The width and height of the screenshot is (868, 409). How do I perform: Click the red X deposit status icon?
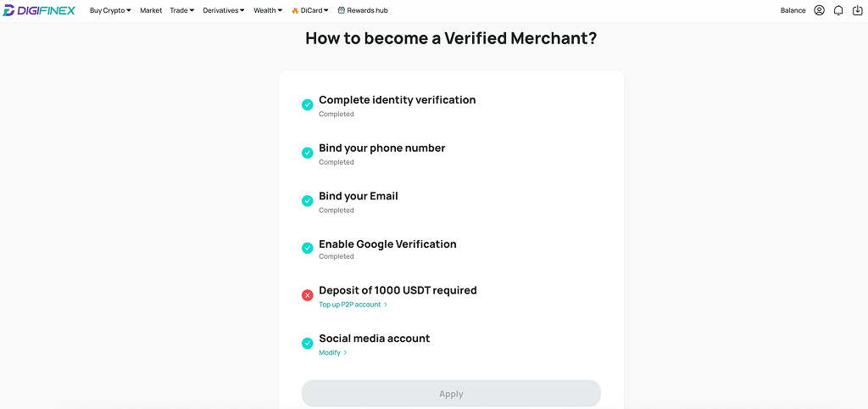[x=307, y=295]
